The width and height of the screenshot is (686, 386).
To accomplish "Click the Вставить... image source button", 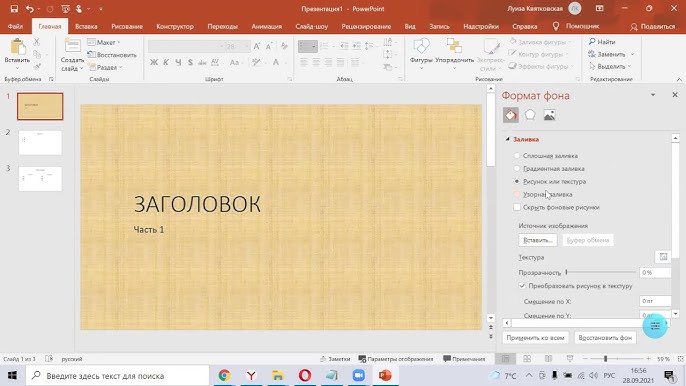I will click(538, 240).
